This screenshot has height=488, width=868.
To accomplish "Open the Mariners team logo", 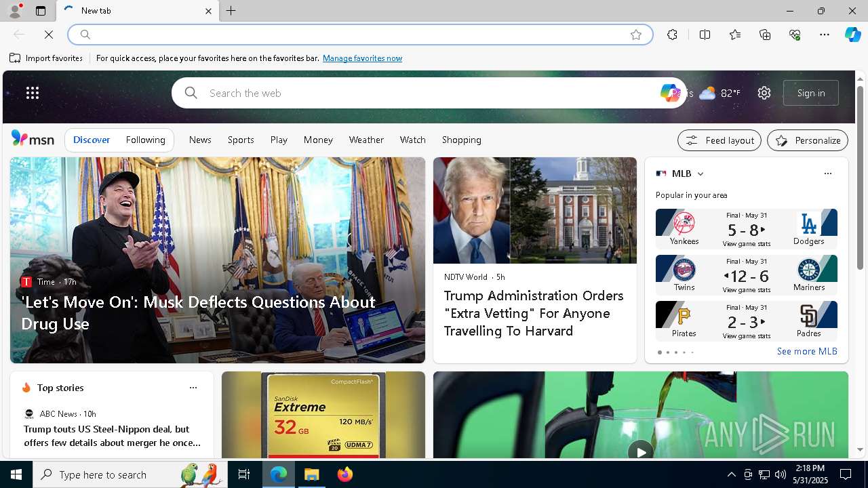I will (x=808, y=270).
